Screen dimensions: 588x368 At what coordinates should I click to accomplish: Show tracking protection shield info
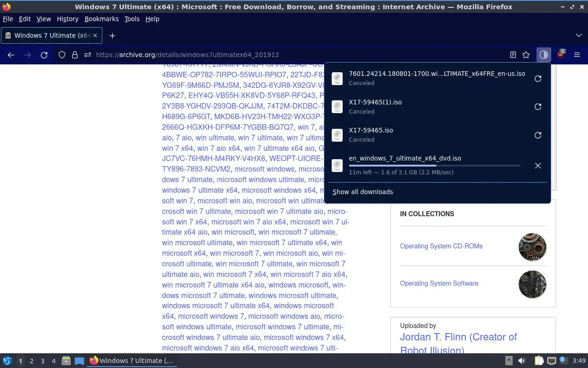62,55
